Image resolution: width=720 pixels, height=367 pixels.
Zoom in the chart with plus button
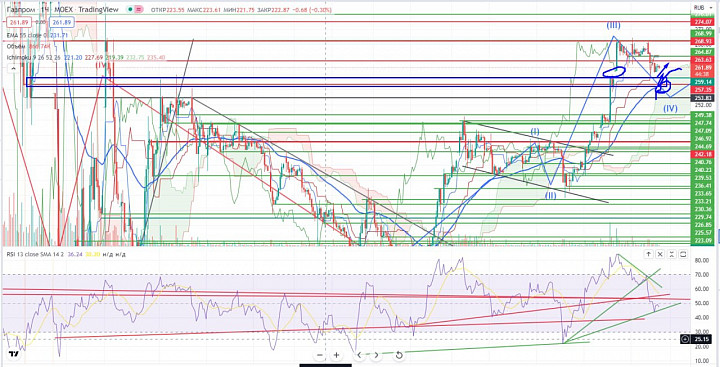click(x=337, y=355)
